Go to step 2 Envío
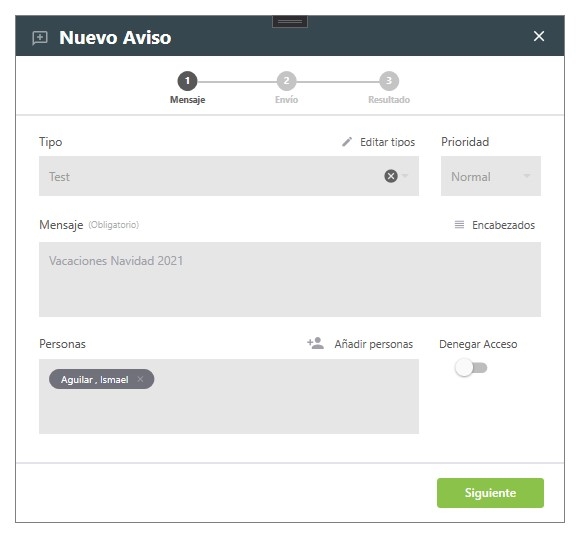This screenshot has width=580, height=539. click(286, 81)
